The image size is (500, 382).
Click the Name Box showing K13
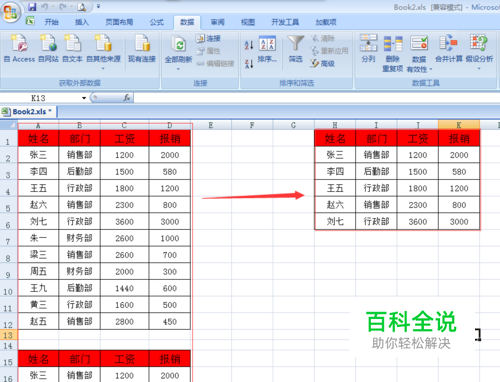point(38,98)
